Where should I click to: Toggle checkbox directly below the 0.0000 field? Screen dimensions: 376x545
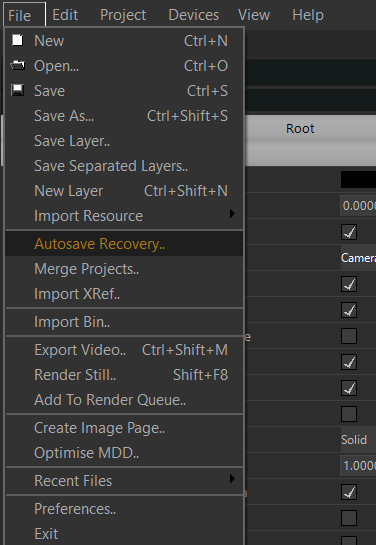pos(349,232)
